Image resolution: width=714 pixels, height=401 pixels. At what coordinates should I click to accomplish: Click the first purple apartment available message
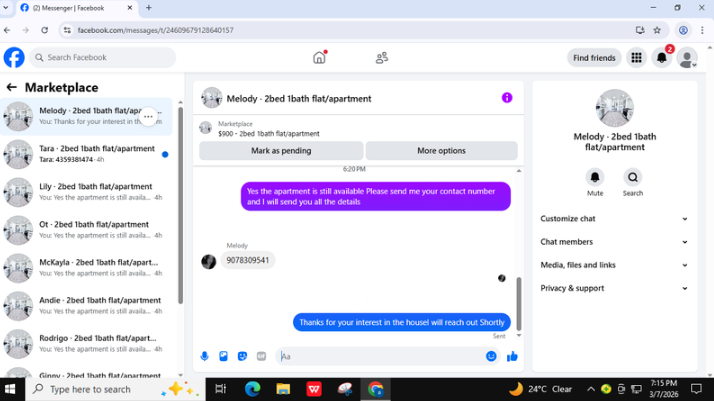pos(376,197)
